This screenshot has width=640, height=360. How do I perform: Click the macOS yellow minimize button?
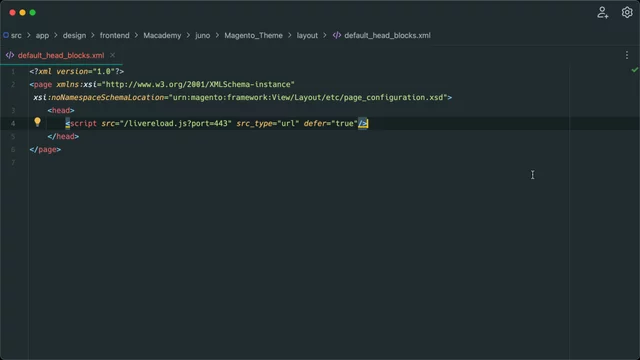[22, 13]
